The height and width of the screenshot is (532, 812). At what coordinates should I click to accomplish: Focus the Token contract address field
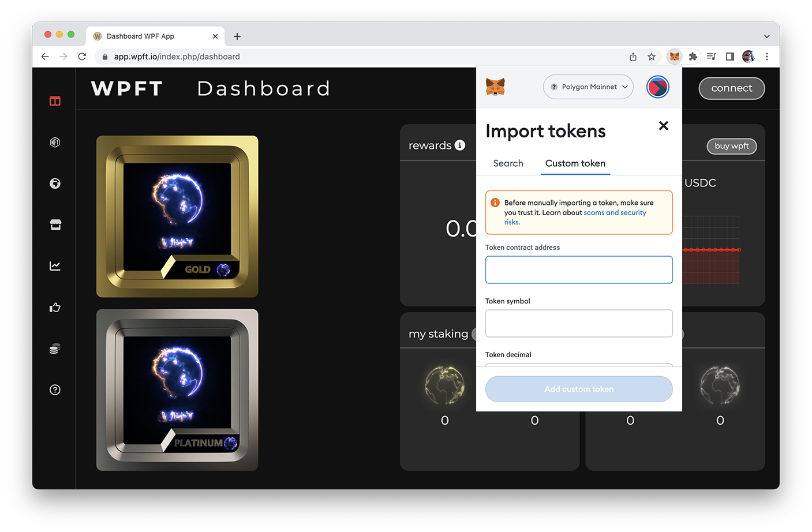coord(579,269)
